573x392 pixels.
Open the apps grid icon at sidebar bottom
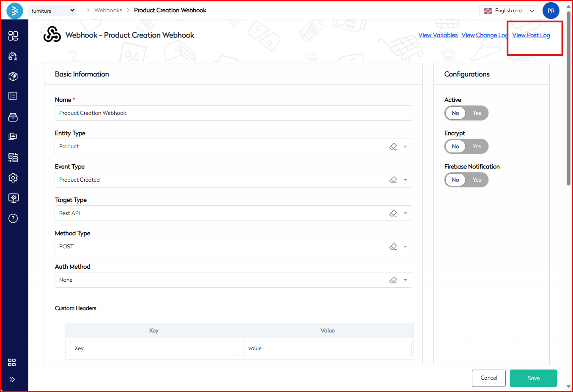point(12,362)
